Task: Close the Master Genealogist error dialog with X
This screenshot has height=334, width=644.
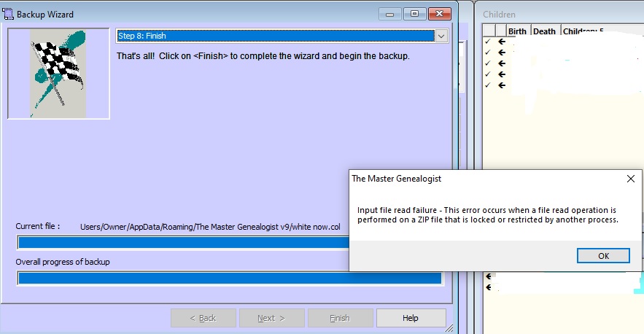Action: pyautogui.click(x=631, y=179)
